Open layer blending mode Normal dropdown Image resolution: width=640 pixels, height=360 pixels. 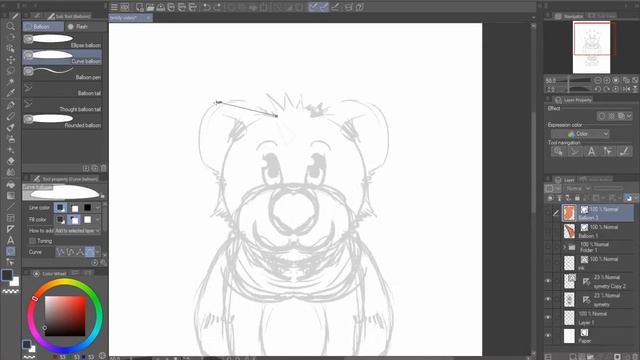click(x=578, y=189)
